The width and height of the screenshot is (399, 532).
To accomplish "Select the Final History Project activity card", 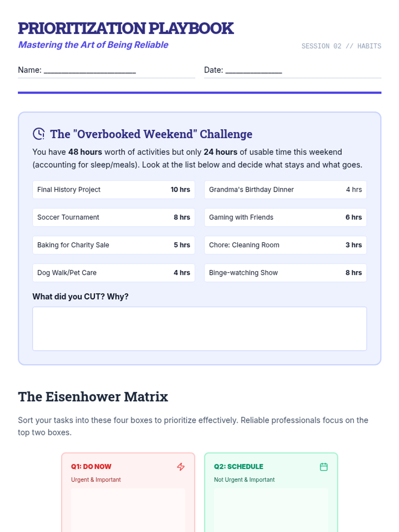I will [x=114, y=190].
